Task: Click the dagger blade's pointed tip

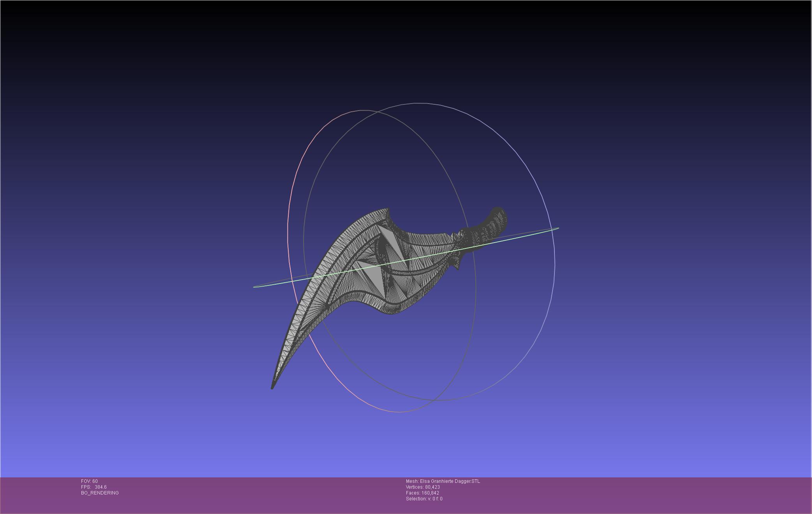Action: tap(272, 387)
